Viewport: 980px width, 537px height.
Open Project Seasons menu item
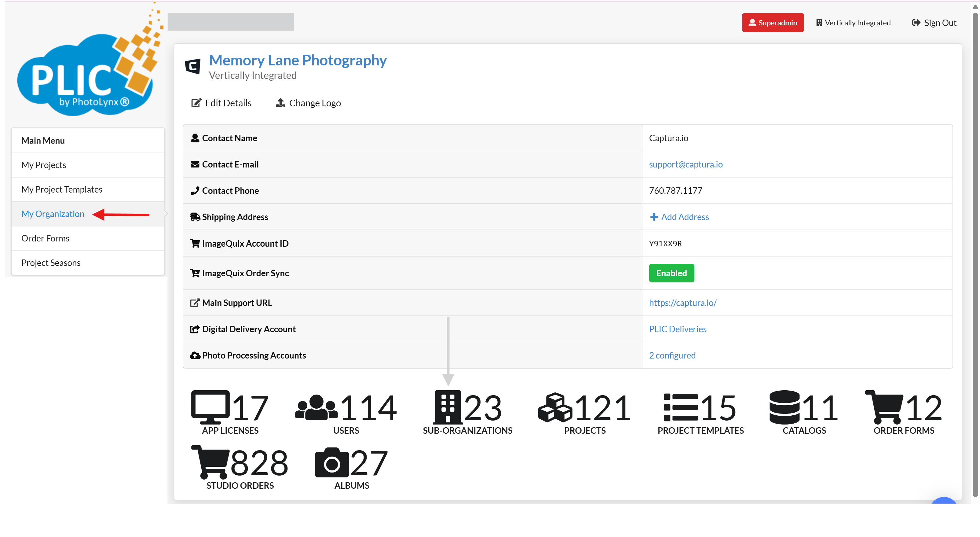point(88,263)
